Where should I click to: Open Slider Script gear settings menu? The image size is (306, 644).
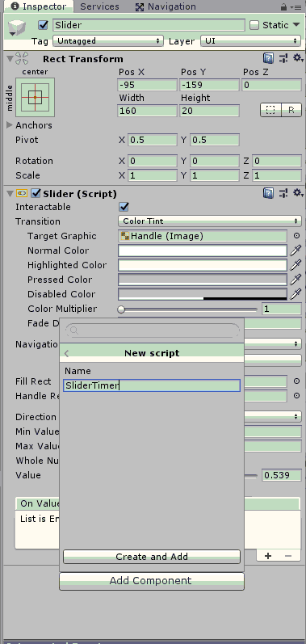pyautogui.click(x=298, y=193)
